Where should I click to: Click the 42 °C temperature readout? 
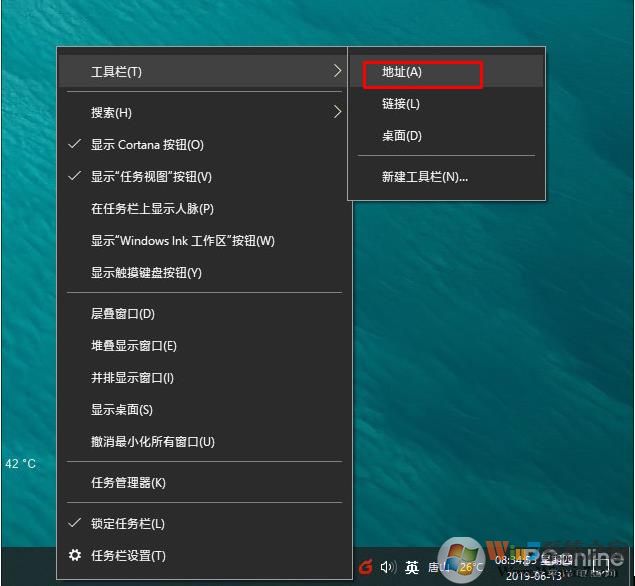tap(20, 463)
